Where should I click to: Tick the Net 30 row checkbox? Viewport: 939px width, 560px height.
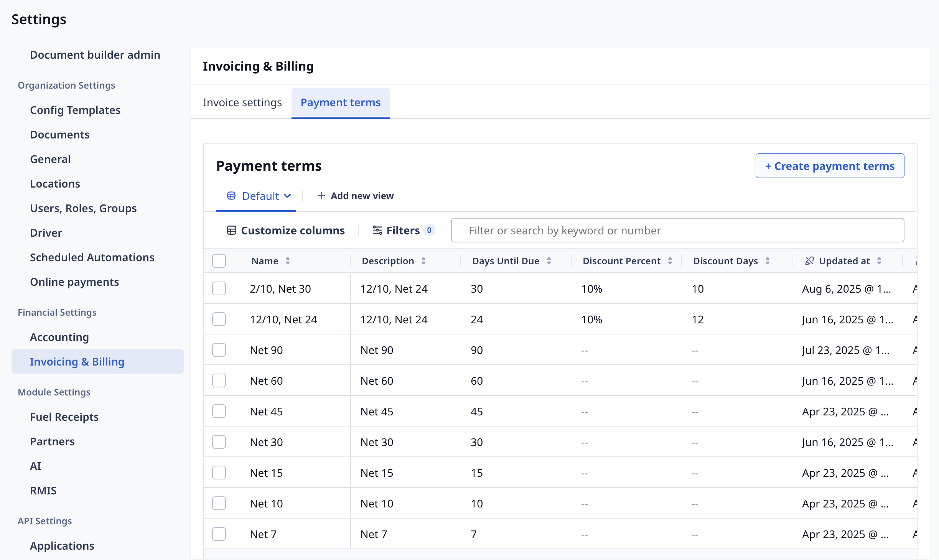point(219,442)
